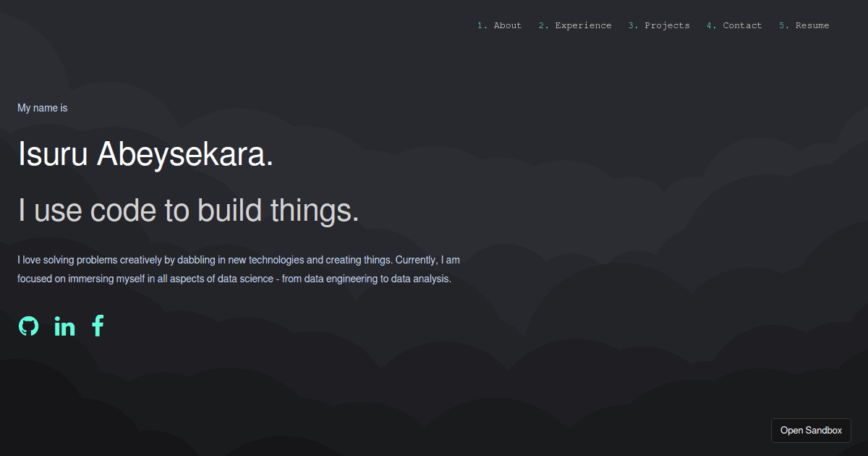The width and height of the screenshot is (868, 456).
Task: Navigate to the Experience section
Action: [x=575, y=25]
